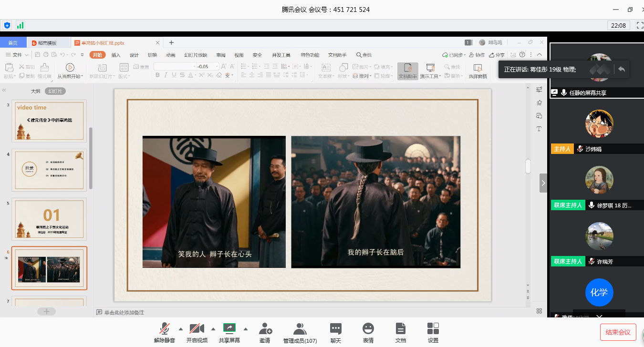Open the meeting 设置 settings
This screenshot has height=347, width=644.
click(433, 333)
